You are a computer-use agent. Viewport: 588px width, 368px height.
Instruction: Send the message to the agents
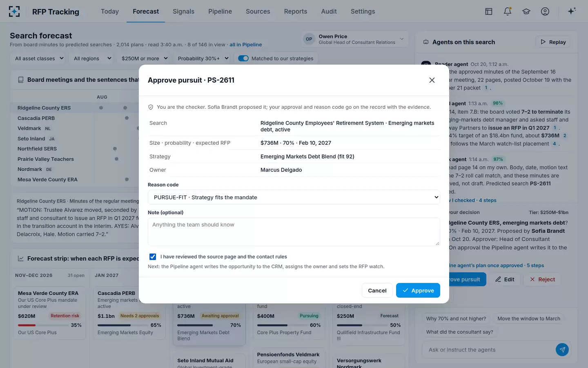point(562,350)
